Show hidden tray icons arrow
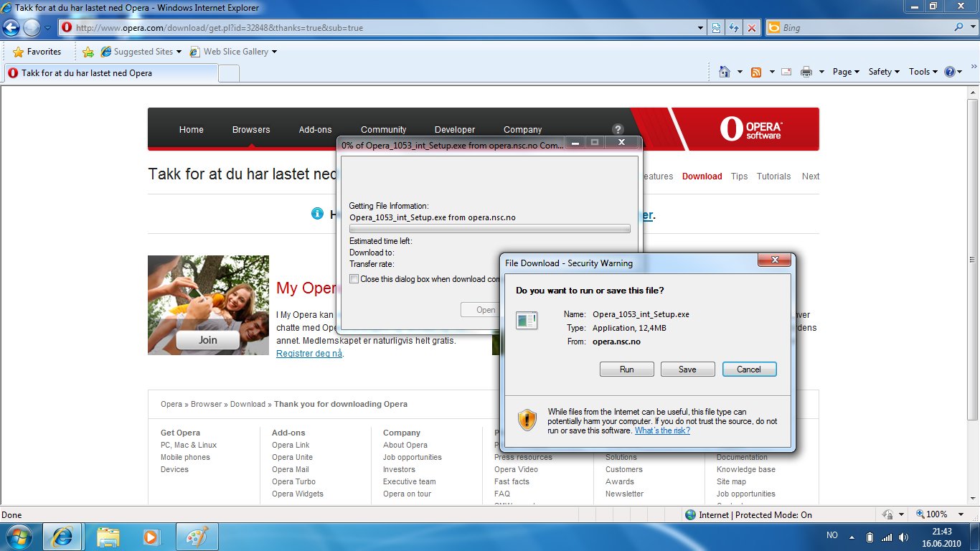Viewport: 980px width, 551px height. tap(852, 537)
